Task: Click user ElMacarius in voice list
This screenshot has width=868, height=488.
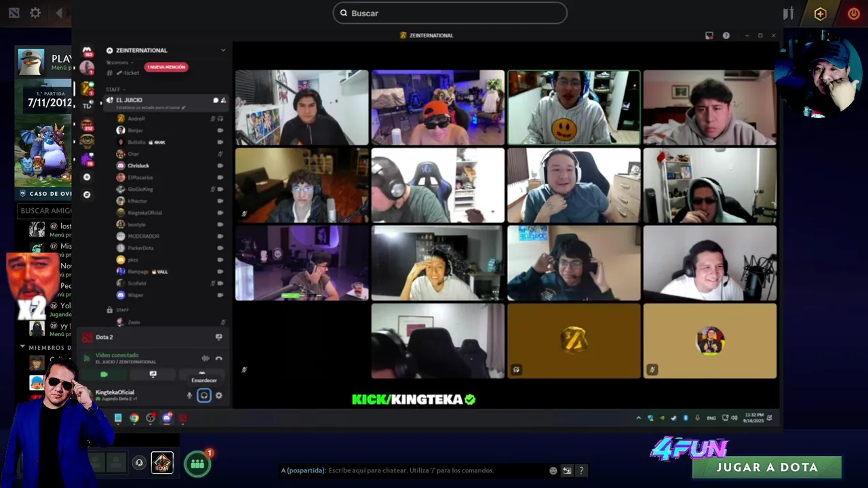Action: tap(140, 178)
